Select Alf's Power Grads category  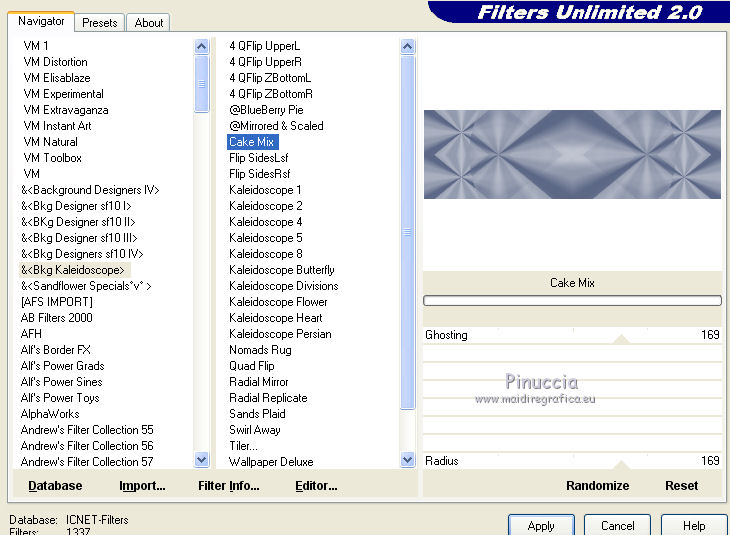[x=62, y=366]
